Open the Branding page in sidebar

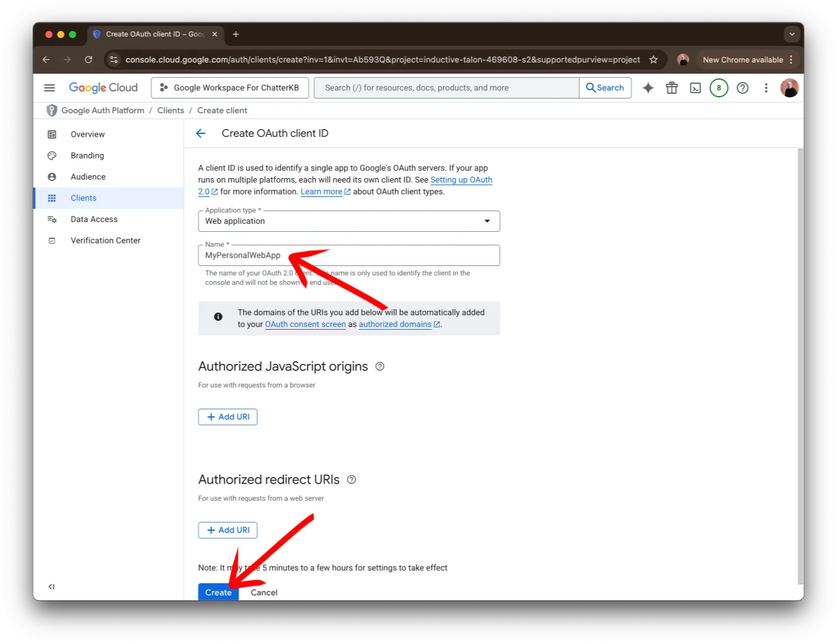109,156
